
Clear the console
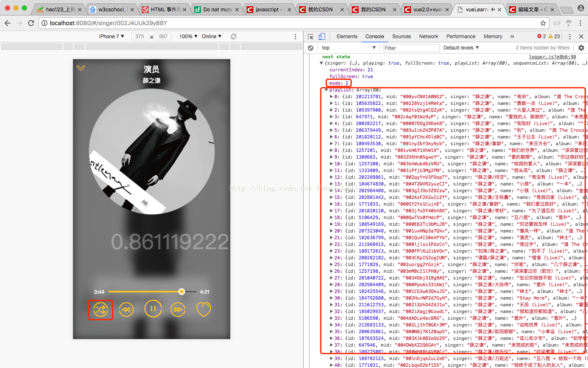(x=310, y=48)
